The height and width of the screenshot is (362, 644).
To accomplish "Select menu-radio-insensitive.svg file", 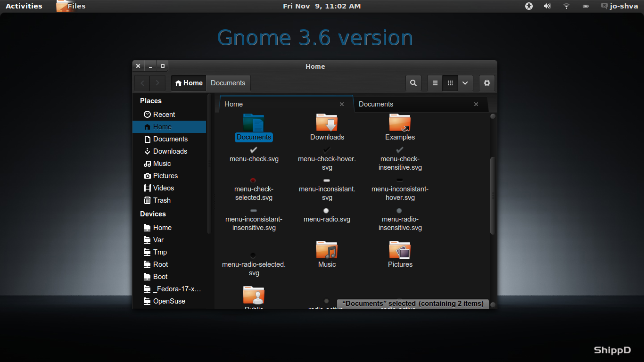I will tap(400, 219).
